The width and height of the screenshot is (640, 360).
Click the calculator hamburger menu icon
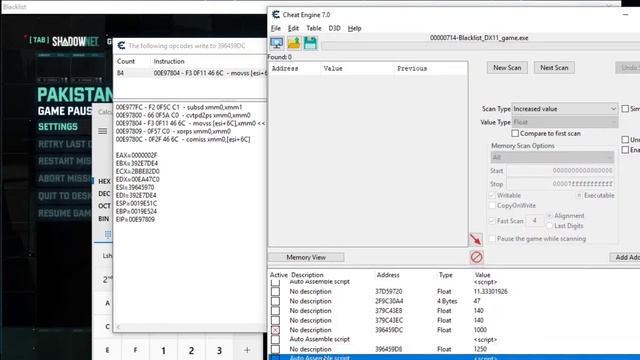(x=103, y=131)
